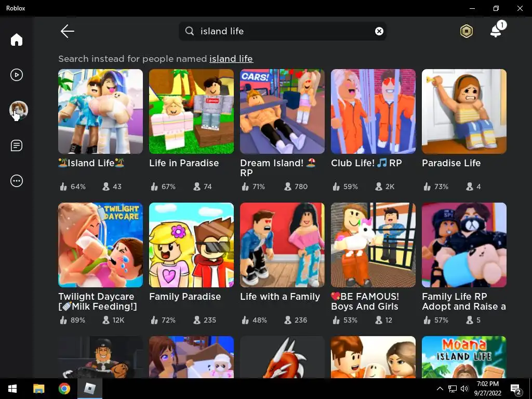Open the volume speaker icon
532x399 pixels.
(464, 389)
